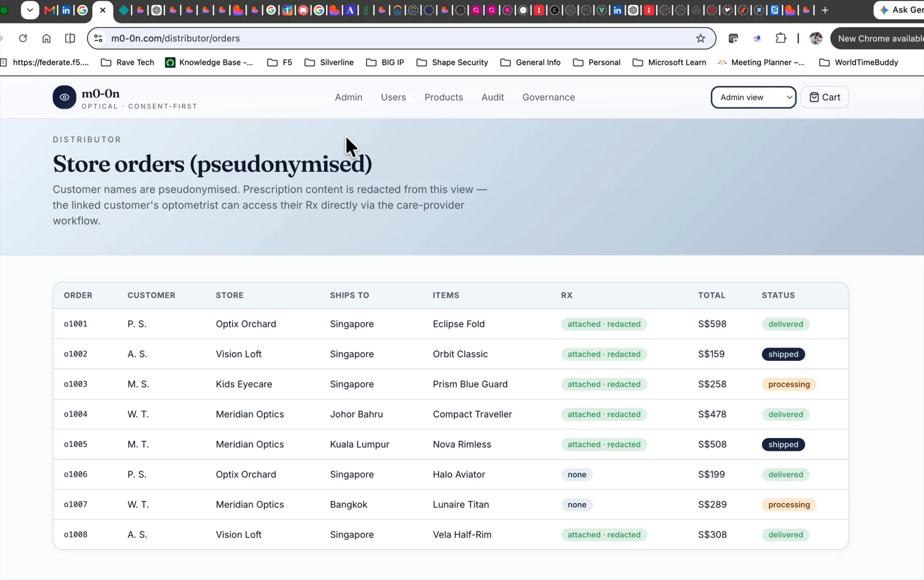The image size is (924, 580).
Task: Open the BIG IP bookmark folder
Action: [x=385, y=62]
